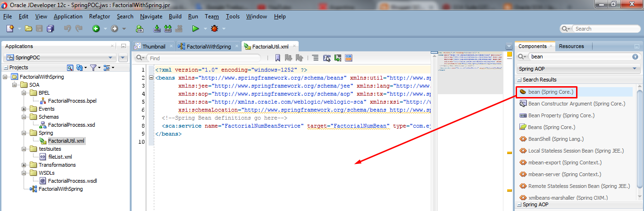Select FactorialProcess.bpel in project tree
644x211 pixels.
[72, 101]
